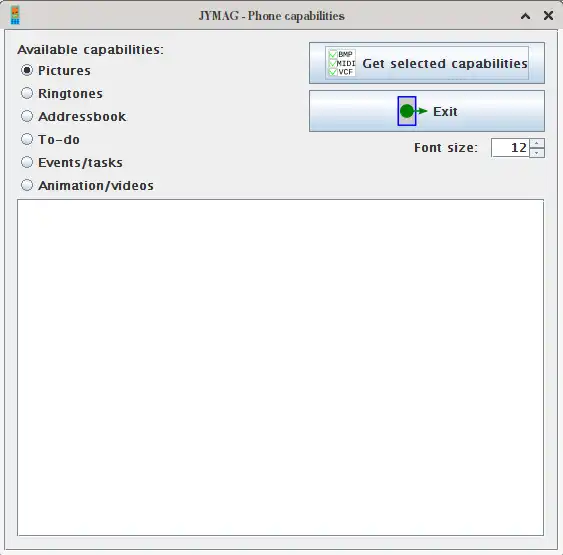
Task: Click inside the empty capabilities output area
Action: pyautogui.click(x=280, y=367)
